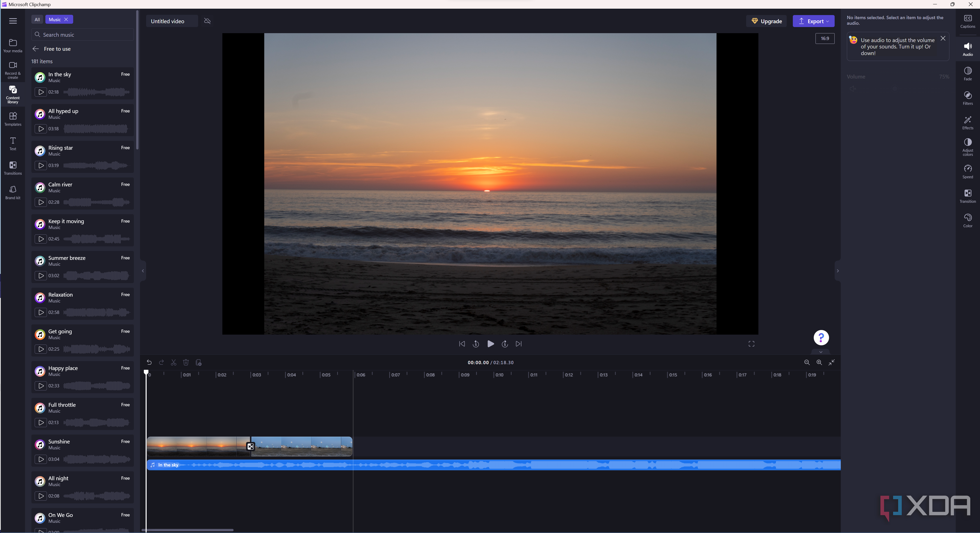
Task: Open the Captions panel
Action: pyautogui.click(x=968, y=21)
